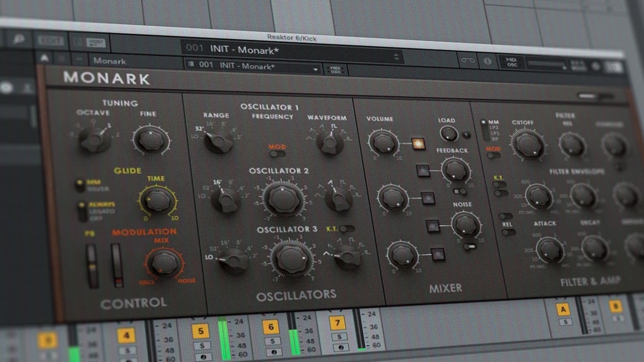Click the Filter RES knob

[572, 145]
